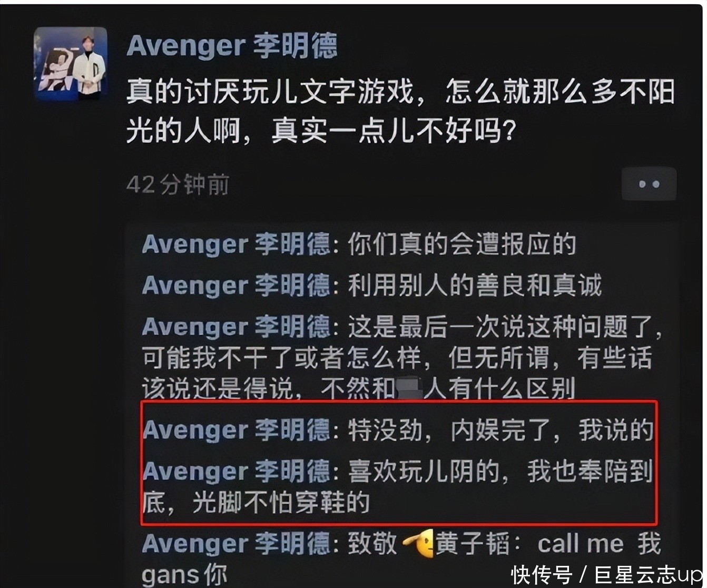Open the two-dot more options button

[x=649, y=184]
